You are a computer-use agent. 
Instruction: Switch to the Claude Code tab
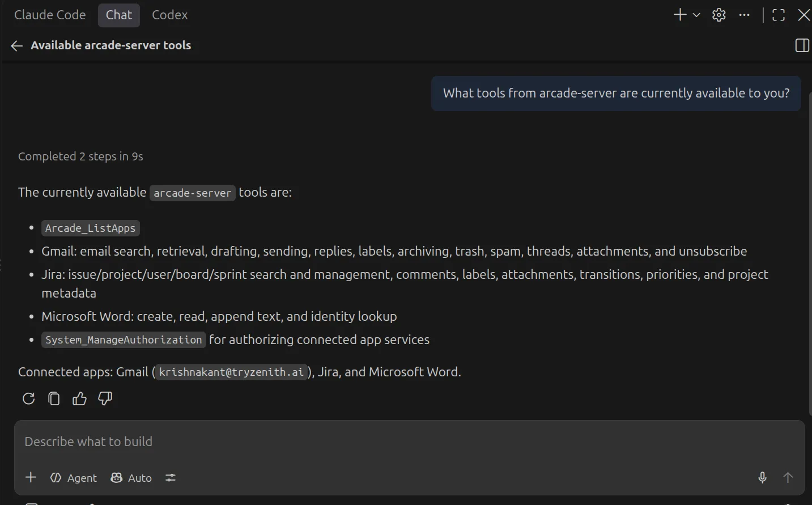(x=50, y=15)
